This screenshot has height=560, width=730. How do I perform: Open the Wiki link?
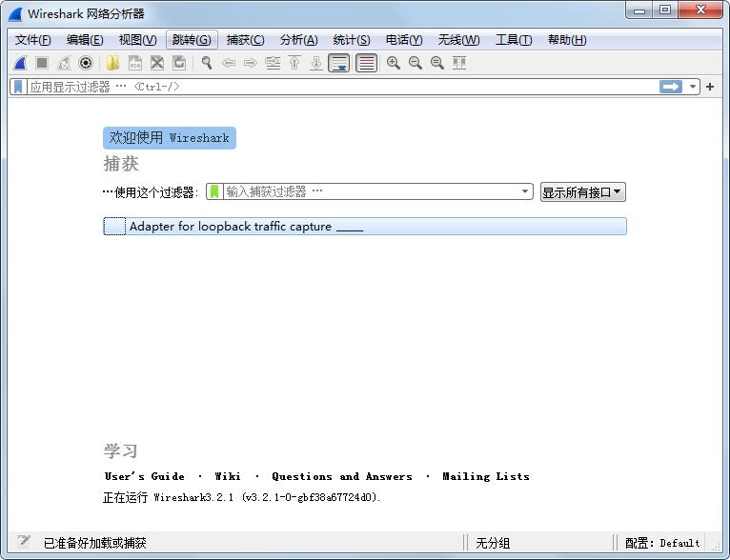(228, 476)
